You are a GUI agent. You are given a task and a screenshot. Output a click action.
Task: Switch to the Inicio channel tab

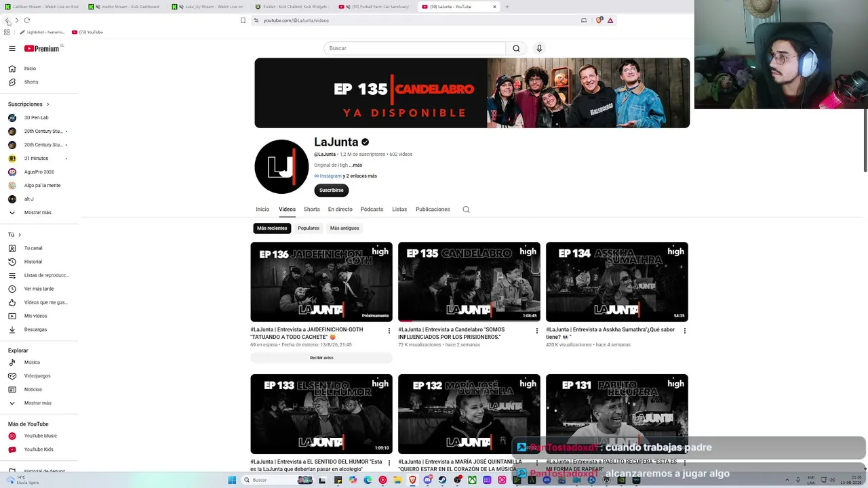(262, 209)
